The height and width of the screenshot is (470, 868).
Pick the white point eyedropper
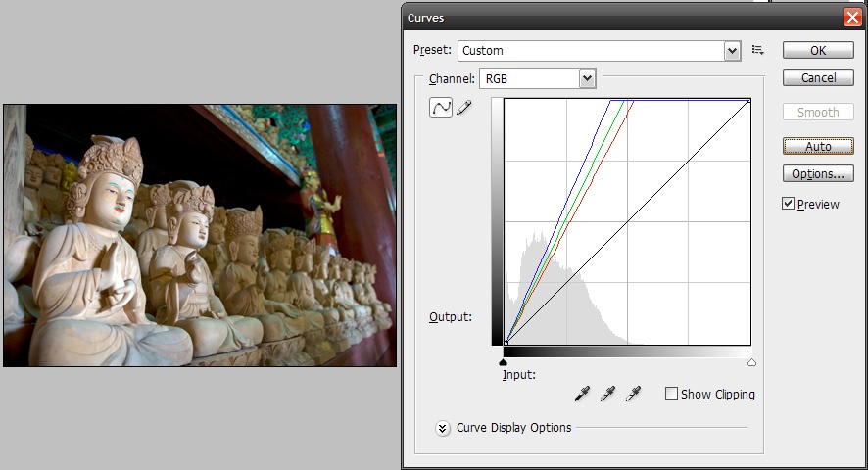click(633, 394)
